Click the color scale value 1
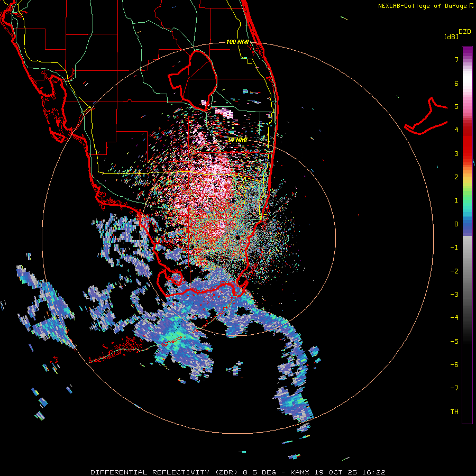 click(x=456, y=200)
